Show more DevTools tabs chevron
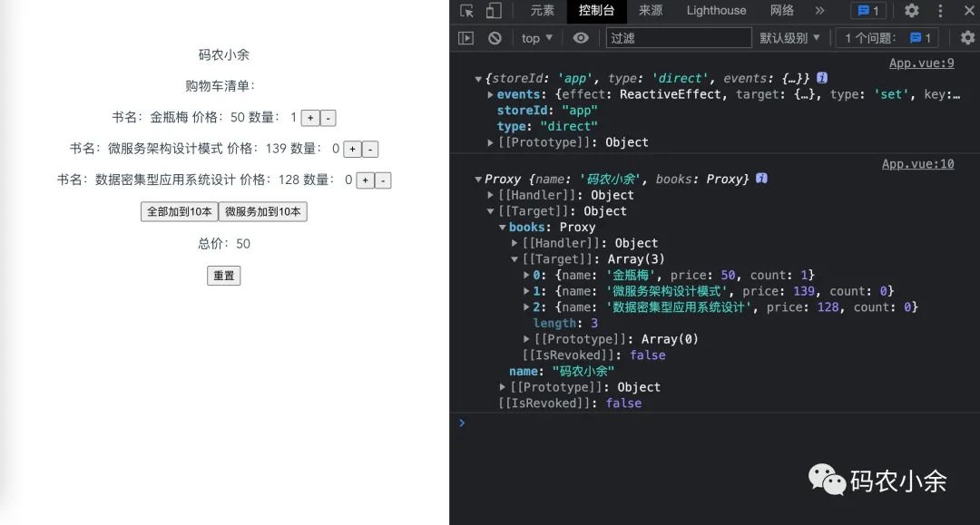The height and width of the screenshot is (525, 980). pyautogui.click(x=819, y=11)
